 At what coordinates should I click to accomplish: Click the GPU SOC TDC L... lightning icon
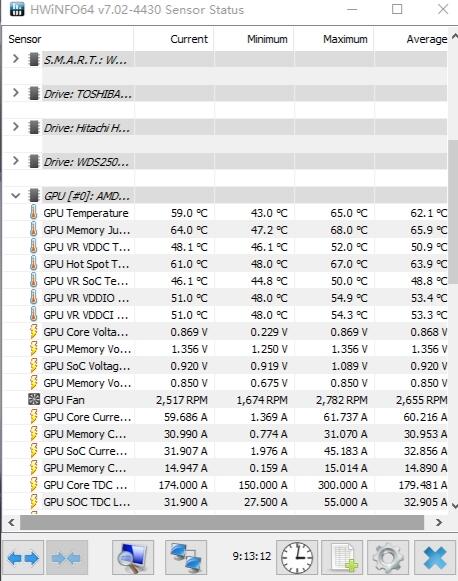33,502
